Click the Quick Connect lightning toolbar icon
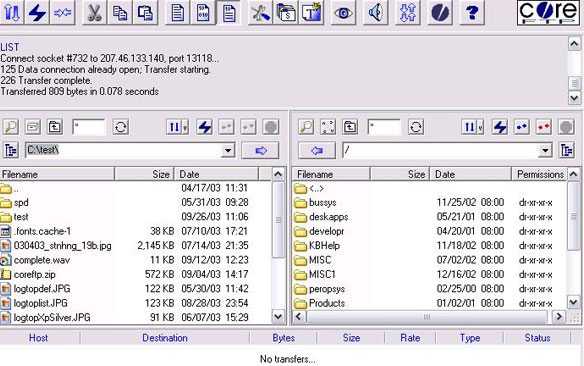This screenshot has width=584, height=366. 37,13
